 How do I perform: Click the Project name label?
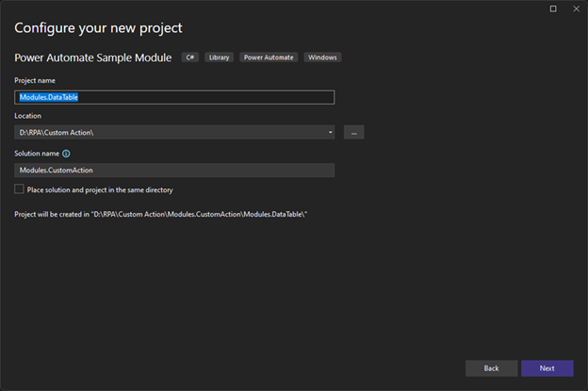pyautogui.click(x=35, y=80)
